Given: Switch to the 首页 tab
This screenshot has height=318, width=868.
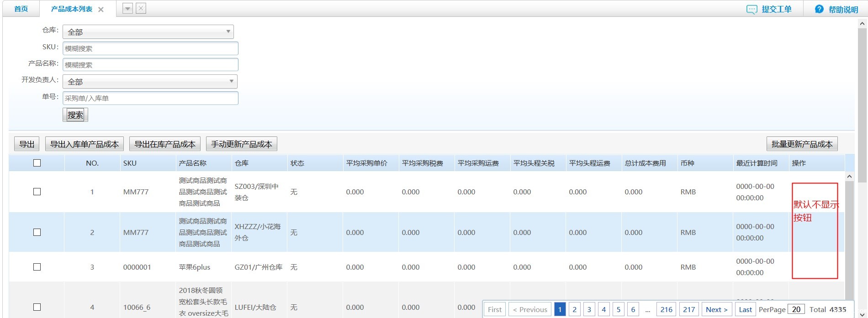Looking at the screenshot, I should (x=21, y=9).
